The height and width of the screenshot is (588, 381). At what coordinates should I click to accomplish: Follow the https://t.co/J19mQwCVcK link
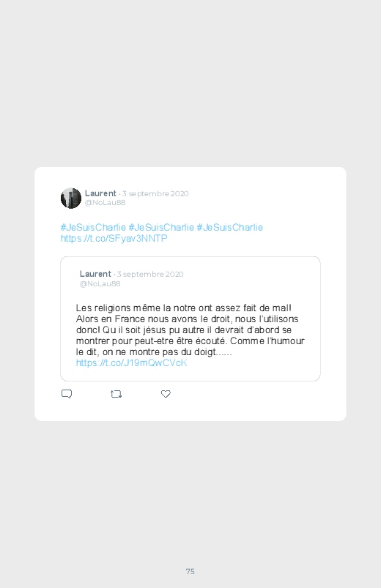131,362
